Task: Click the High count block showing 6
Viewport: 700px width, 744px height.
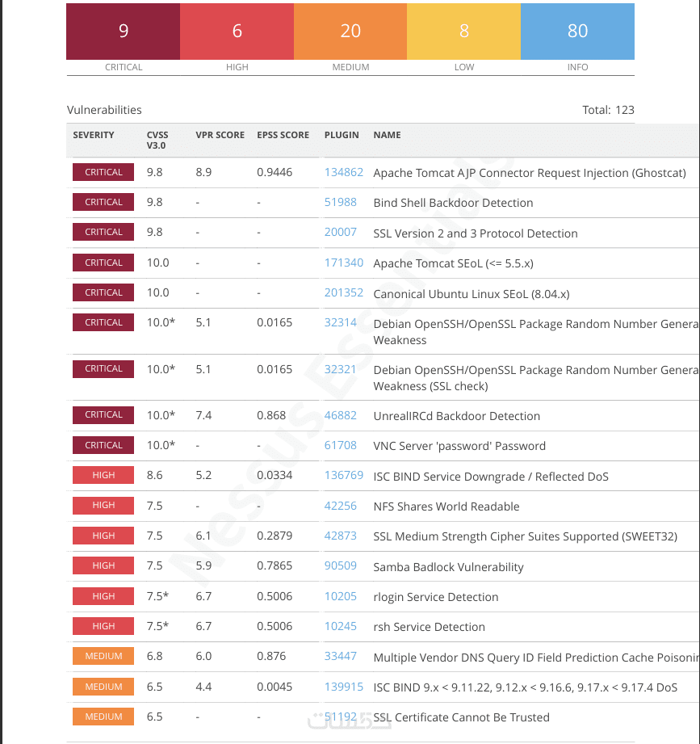Action: coord(237,32)
